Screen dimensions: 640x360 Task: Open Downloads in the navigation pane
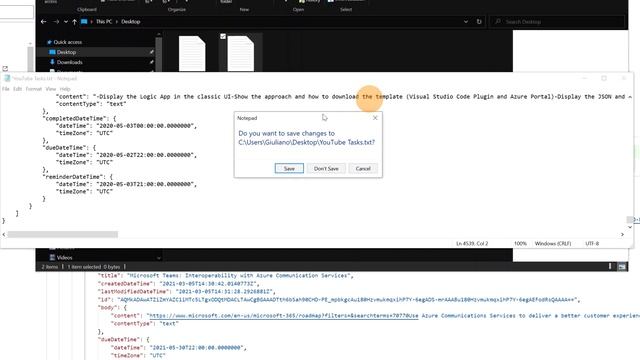pos(69,62)
